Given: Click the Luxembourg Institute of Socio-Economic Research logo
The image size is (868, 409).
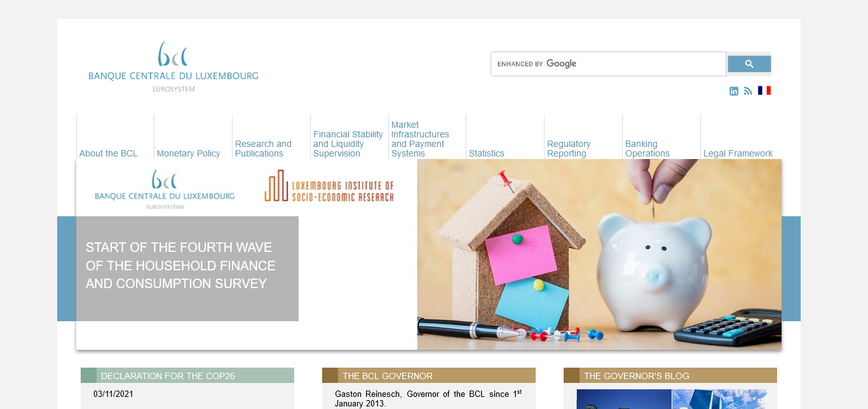Looking at the screenshot, I should [329, 186].
